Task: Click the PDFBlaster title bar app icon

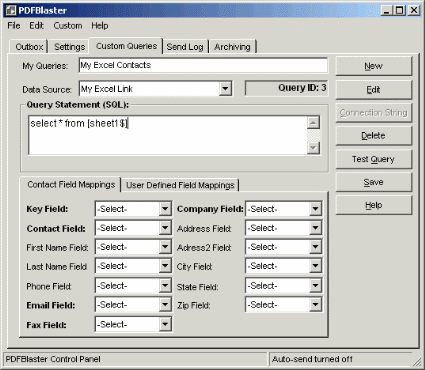Action: pyautogui.click(x=11, y=10)
